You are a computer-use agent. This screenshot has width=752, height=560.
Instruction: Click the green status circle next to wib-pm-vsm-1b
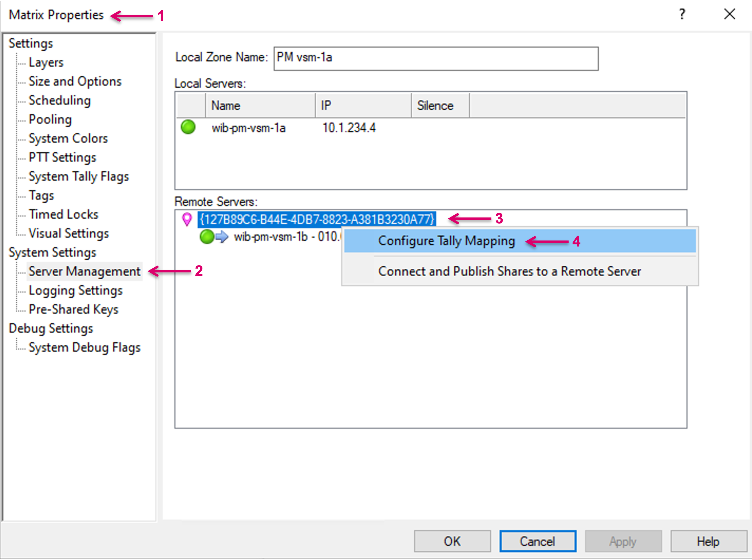click(207, 237)
